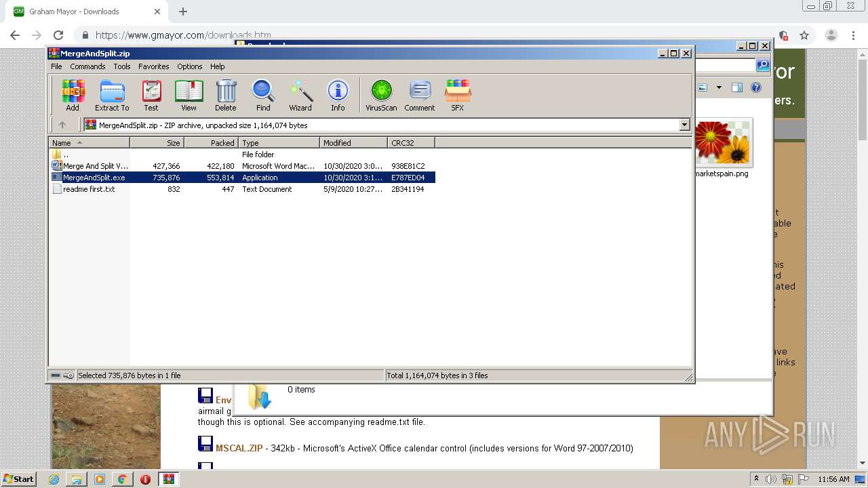Viewport: 868px width, 488px height.
Task: Open the media player taskbar icon
Action: click(100, 479)
